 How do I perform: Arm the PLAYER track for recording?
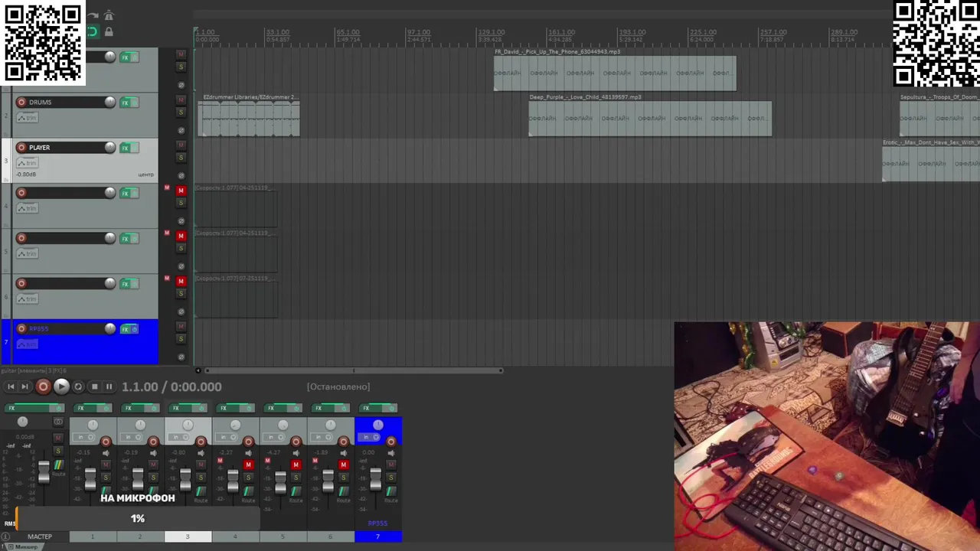click(x=21, y=147)
